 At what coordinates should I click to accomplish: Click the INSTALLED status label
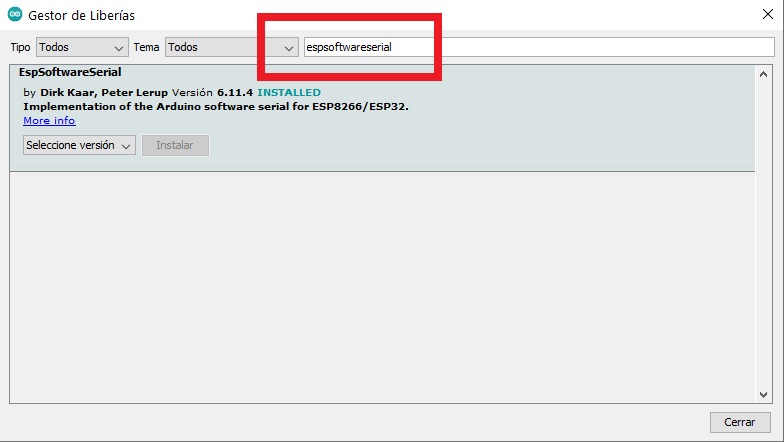[289, 93]
